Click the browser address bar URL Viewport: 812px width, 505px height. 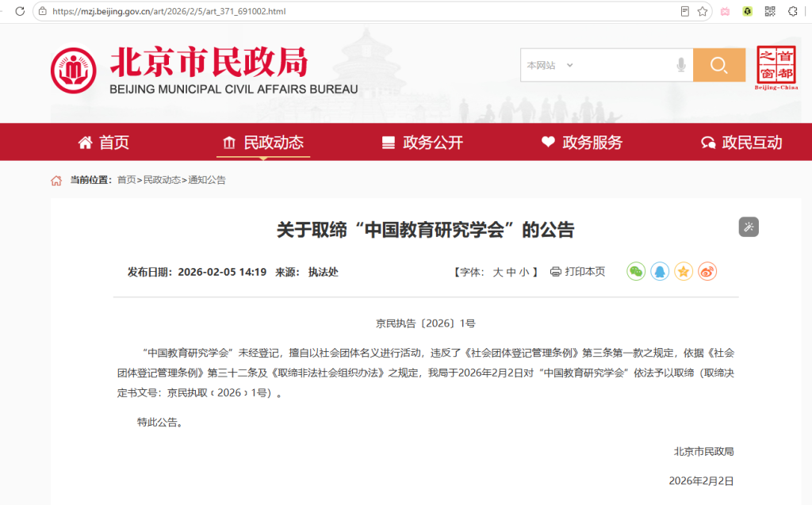click(169, 11)
